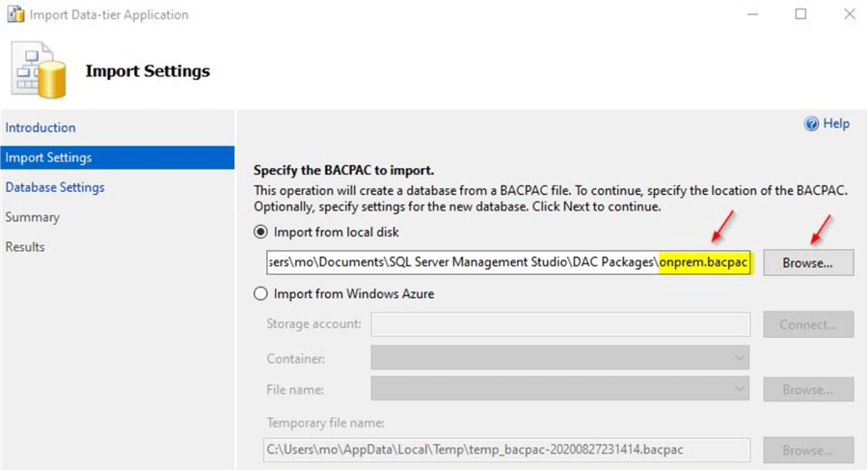Maximize the Import Data-tier Application window
868x471 pixels.
(800, 14)
